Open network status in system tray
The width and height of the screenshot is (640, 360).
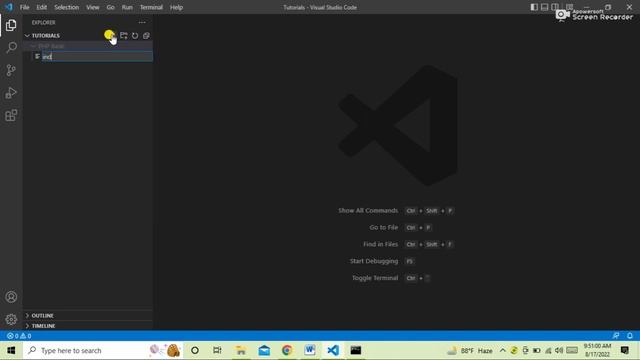(548, 351)
